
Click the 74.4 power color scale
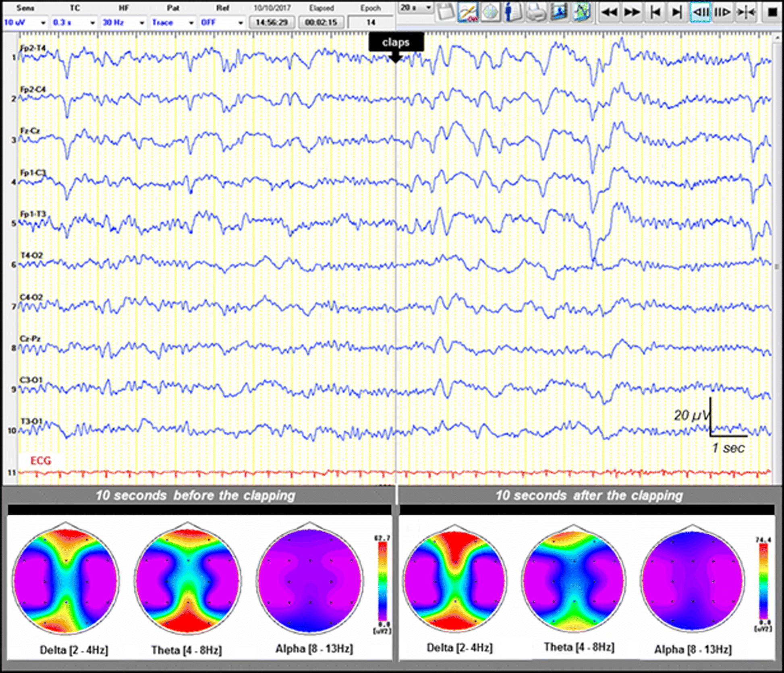(x=763, y=582)
